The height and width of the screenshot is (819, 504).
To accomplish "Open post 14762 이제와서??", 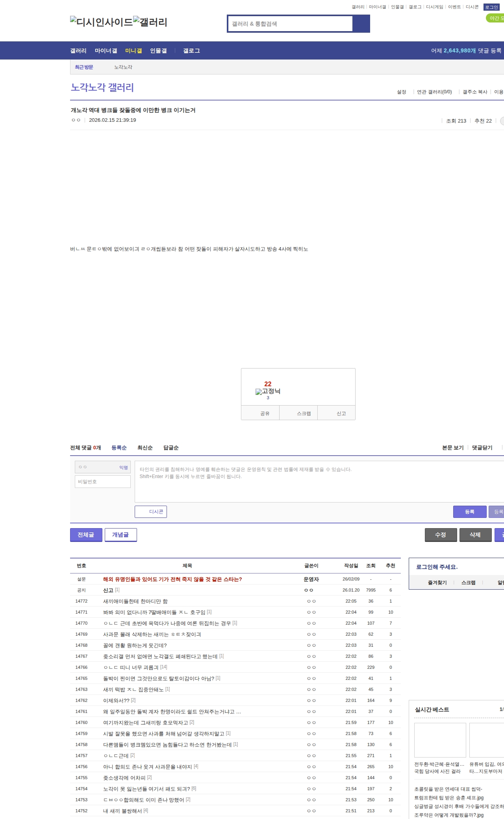I will coord(116,701).
